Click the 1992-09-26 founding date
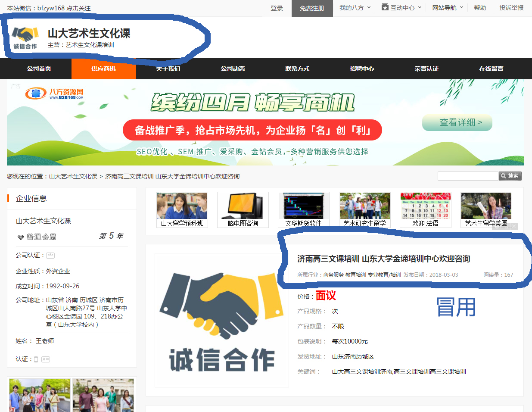The image size is (532, 412). pyautogui.click(x=63, y=286)
